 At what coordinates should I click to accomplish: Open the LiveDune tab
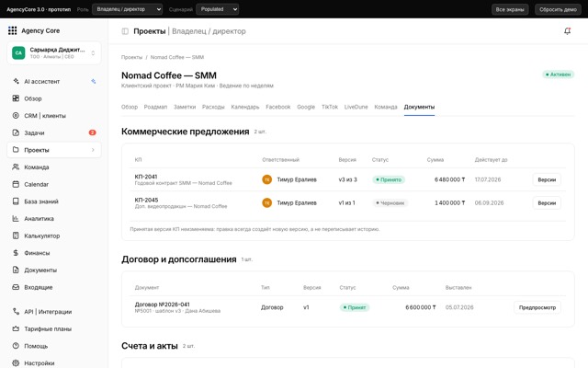pyautogui.click(x=356, y=107)
